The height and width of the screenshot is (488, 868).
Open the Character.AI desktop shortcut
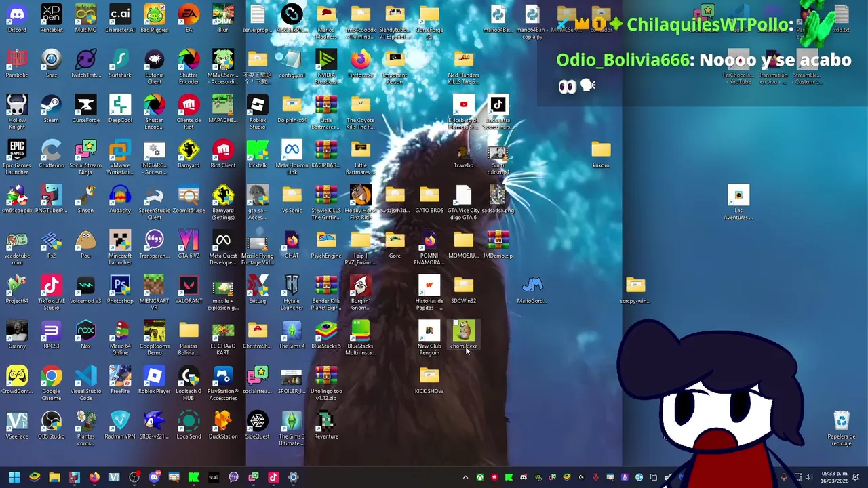coord(120,18)
